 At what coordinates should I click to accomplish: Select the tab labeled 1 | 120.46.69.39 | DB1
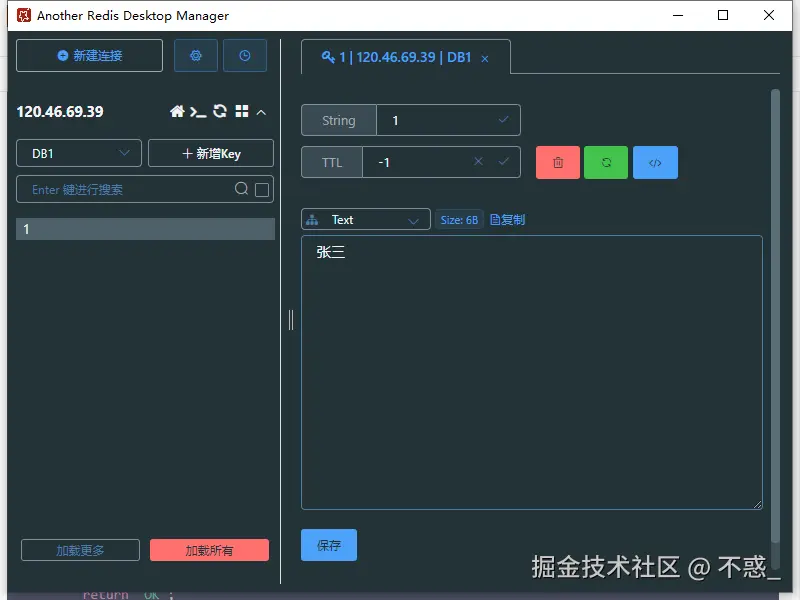click(x=405, y=59)
